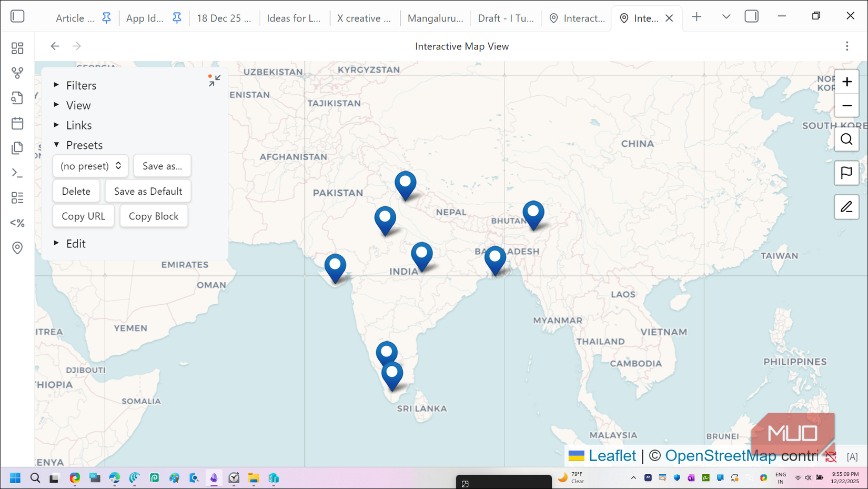Expand the Filters section
868x489 pixels.
81,85
